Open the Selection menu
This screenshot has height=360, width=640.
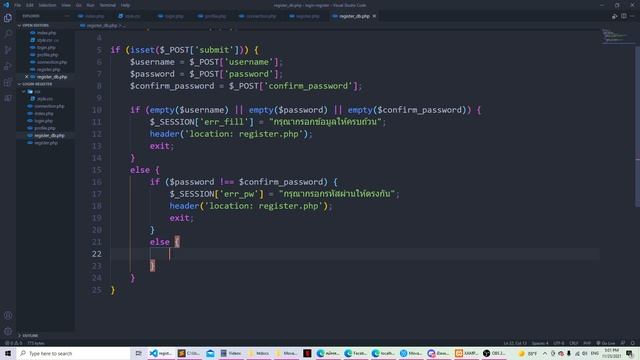coord(47,5)
